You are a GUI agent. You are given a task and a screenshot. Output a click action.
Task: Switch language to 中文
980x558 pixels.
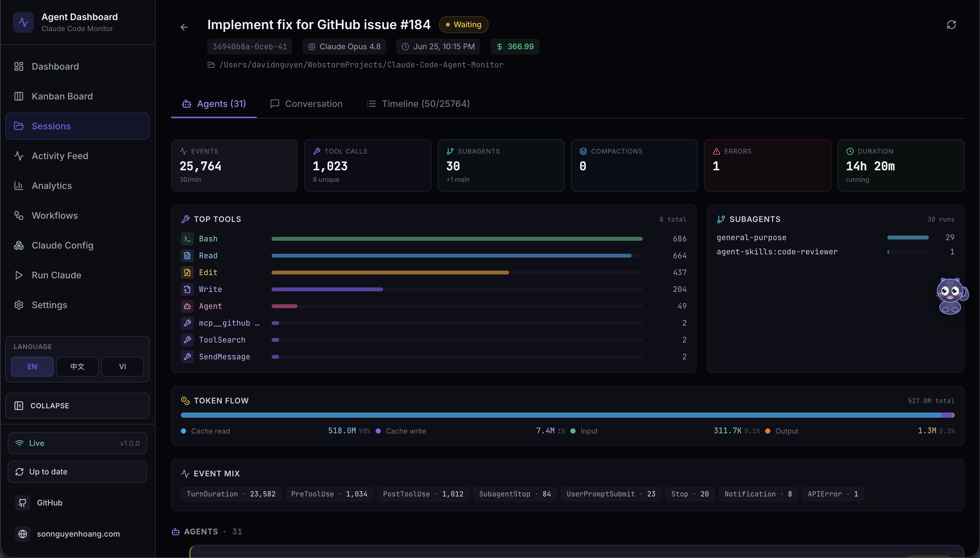(x=77, y=366)
